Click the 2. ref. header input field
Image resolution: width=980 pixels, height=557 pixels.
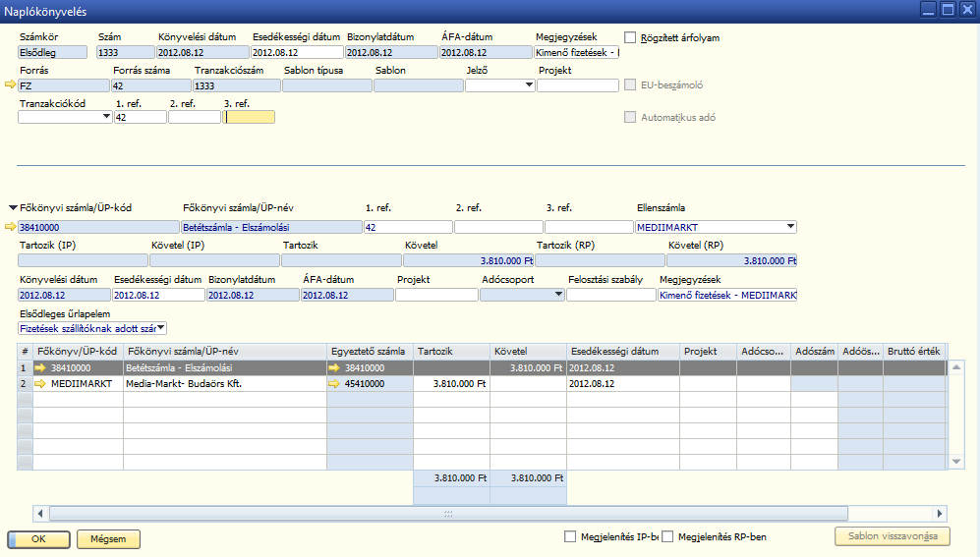pos(195,117)
